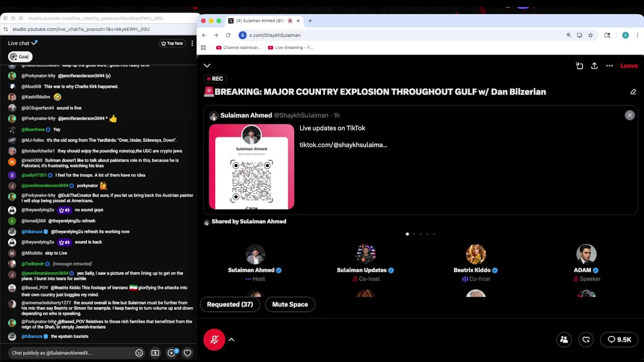Screen dimensions: 644x362
Task: Open the participants list icon in the Space
Action: 564,340
